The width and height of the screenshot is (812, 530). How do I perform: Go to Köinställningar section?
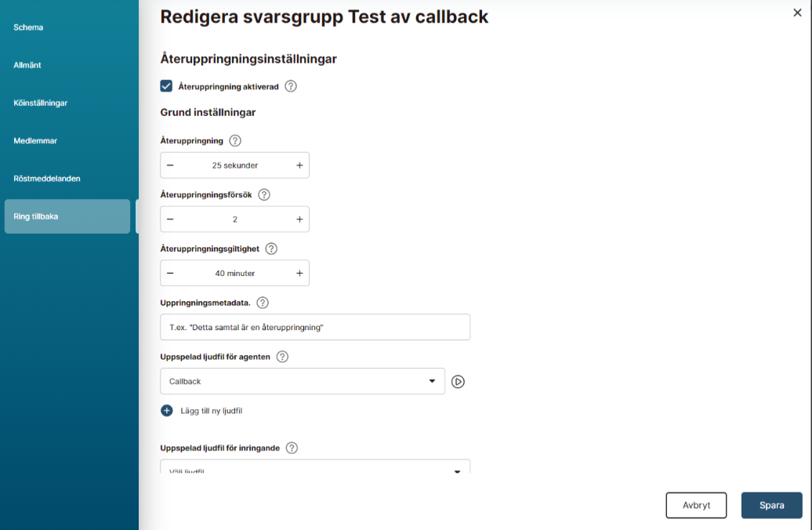(41, 103)
